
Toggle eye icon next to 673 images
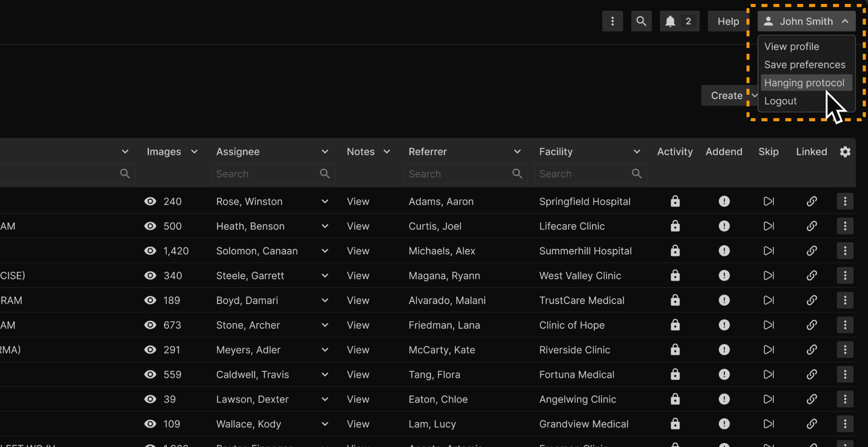coord(150,325)
